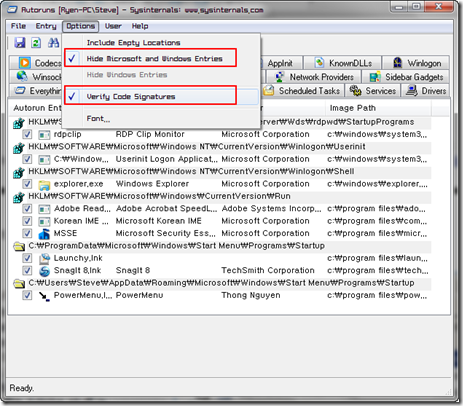Uncheck the MSSE entry checkbox
The image size is (463, 406).
[27, 233]
